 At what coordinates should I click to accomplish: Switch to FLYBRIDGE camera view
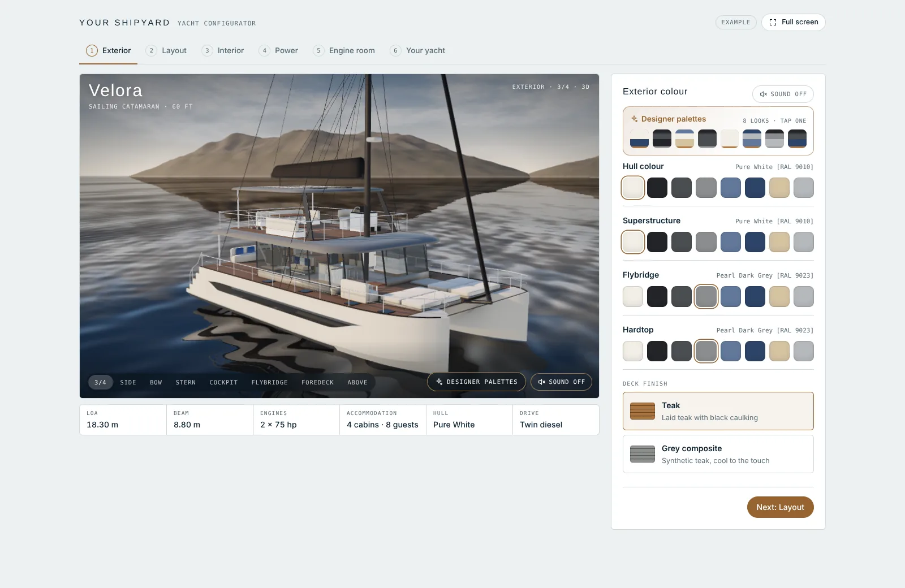pos(269,382)
